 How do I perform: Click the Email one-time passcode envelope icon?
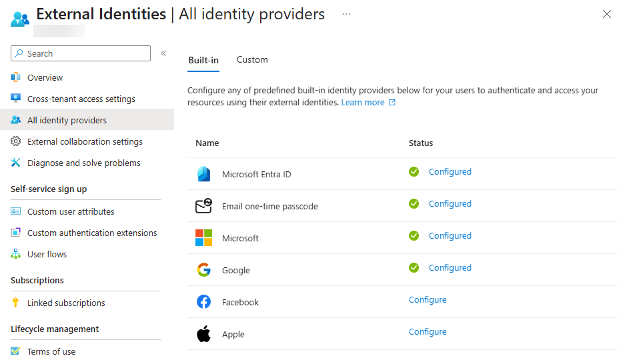point(204,205)
